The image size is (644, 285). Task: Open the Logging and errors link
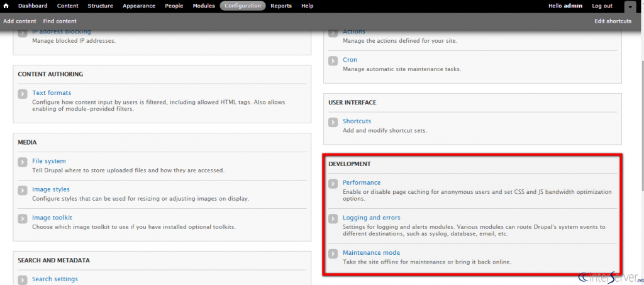click(372, 218)
